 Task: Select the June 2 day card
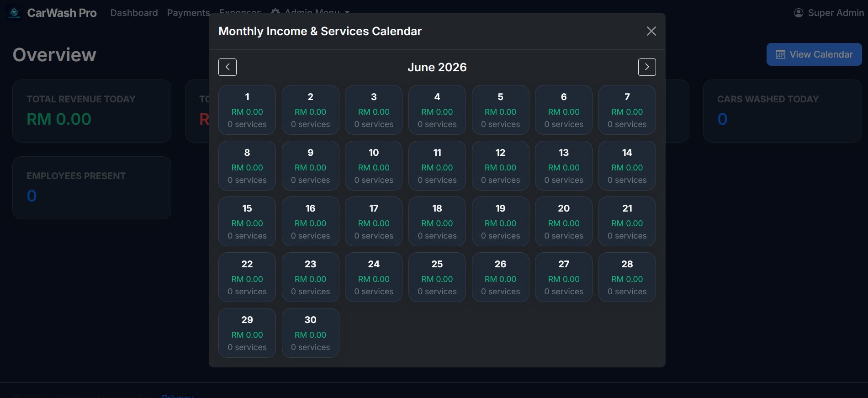(311, 110)
